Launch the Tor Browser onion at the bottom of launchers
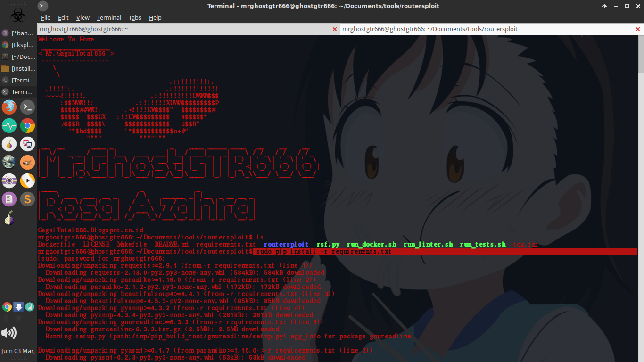Screen dimensions: 644x362 (9, 217)
